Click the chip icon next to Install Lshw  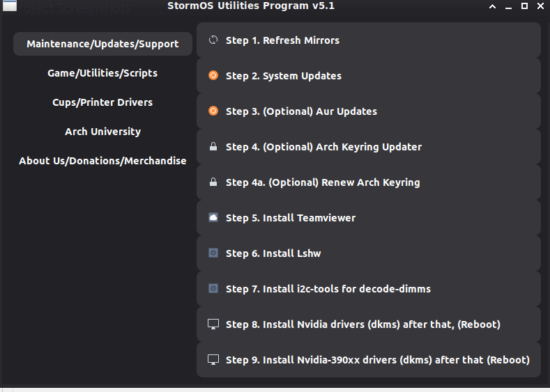tap(213, 253)
